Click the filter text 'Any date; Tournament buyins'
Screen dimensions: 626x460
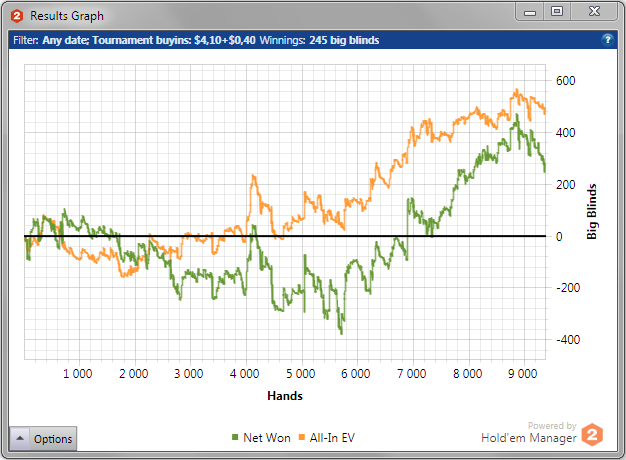click(117, 40)
